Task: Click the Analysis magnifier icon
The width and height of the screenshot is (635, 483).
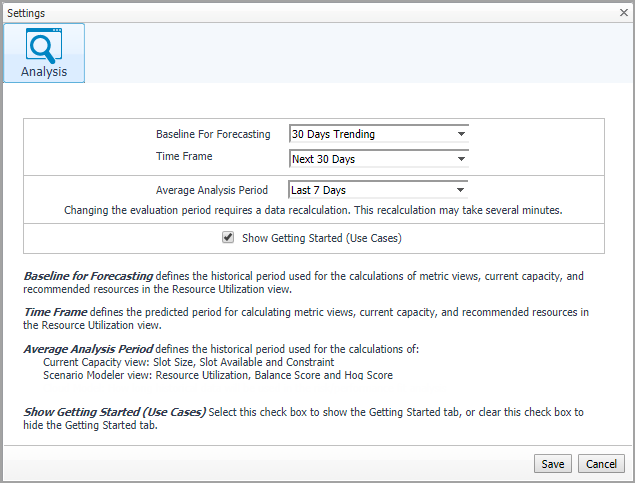Action: (44, 46)
